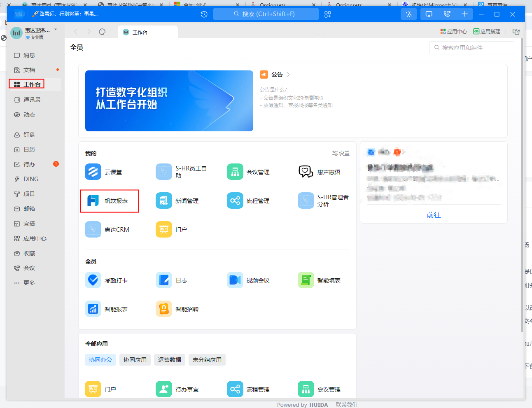Expand the 公告 chevron

point(288,75)
